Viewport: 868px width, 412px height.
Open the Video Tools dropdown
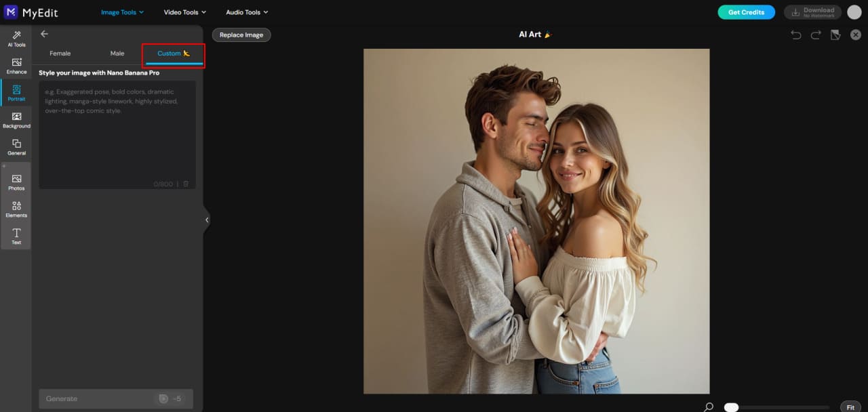coord(185,12)
